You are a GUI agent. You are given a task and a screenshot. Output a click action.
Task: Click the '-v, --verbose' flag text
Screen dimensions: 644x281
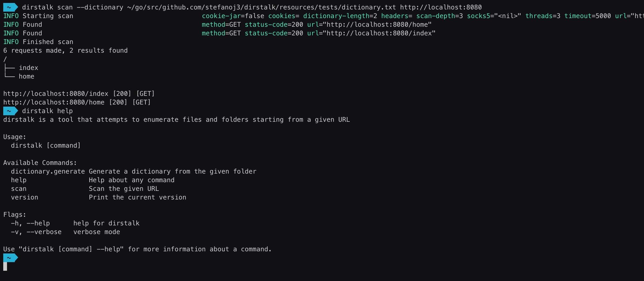tap(36, 232)
